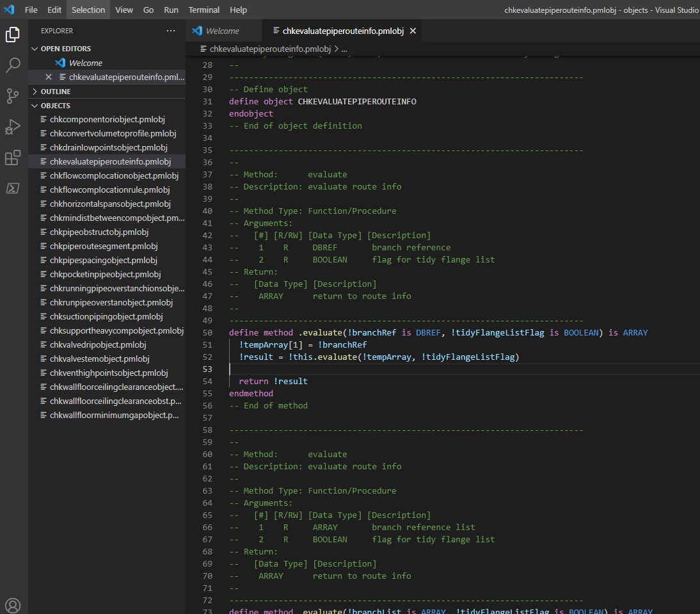700x614 pixels.
Task: Click the VS Code icon beside Welcome in Open Editors
Action: coord(60,63)
